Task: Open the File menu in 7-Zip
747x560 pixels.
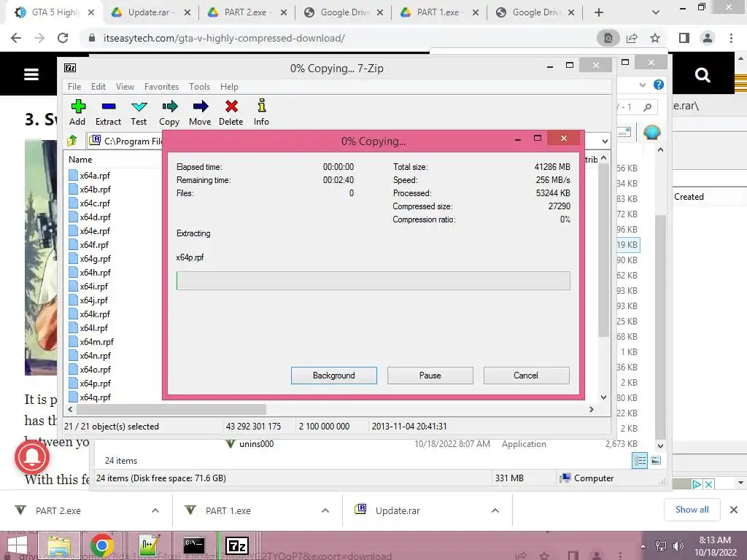Action: (x=74, y=87)
